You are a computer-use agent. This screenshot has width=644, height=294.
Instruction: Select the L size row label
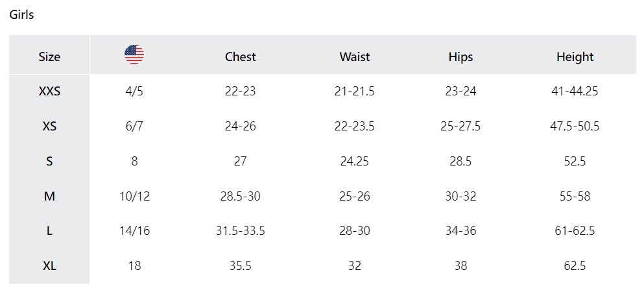tap(49, 231)
